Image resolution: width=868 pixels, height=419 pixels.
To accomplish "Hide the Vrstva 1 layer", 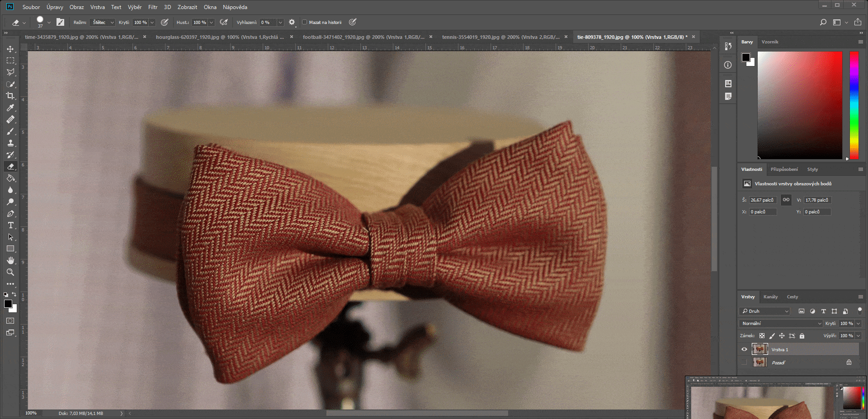I will [744, 349].
